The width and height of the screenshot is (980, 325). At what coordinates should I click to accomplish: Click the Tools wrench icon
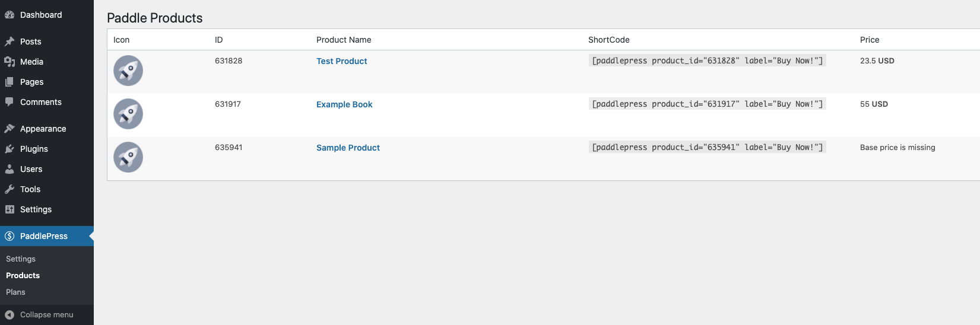(x=9, y=189)
